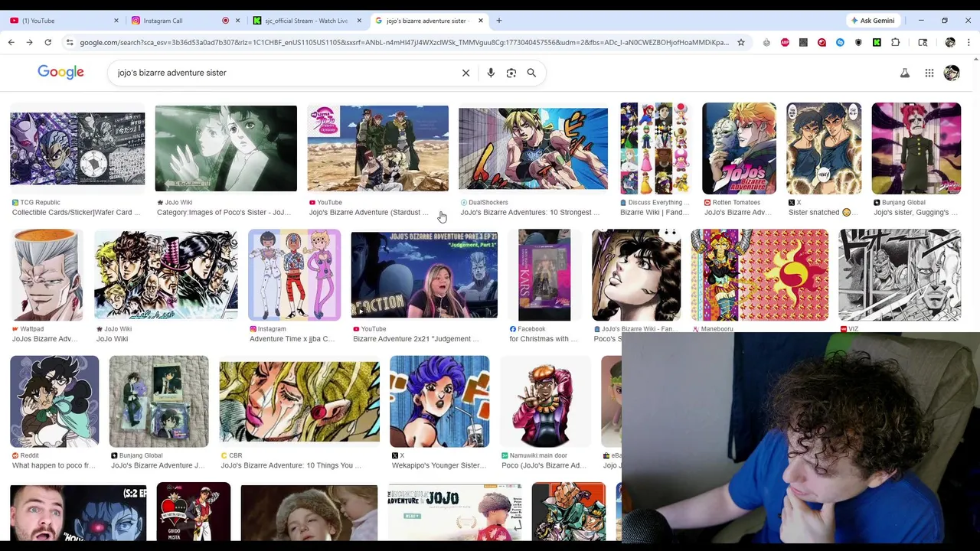This screenshot has height=551, width=980.
Task: Close the jojo's bizarre adventure sister tab
Action: tap(481, 21)
